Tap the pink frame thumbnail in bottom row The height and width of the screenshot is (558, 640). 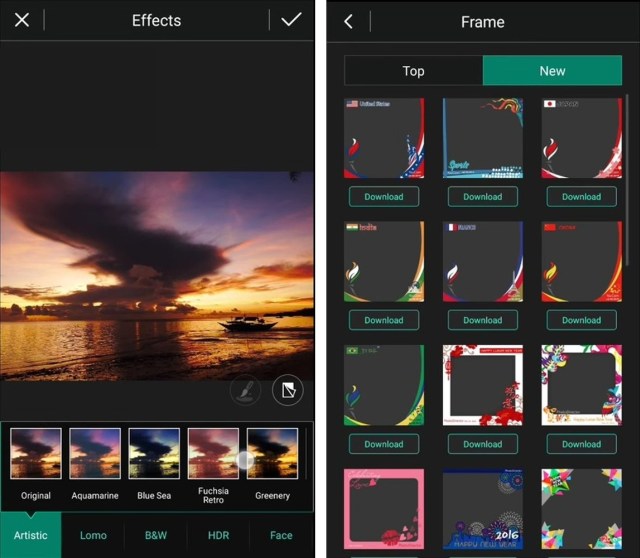(x=383, y=509)
